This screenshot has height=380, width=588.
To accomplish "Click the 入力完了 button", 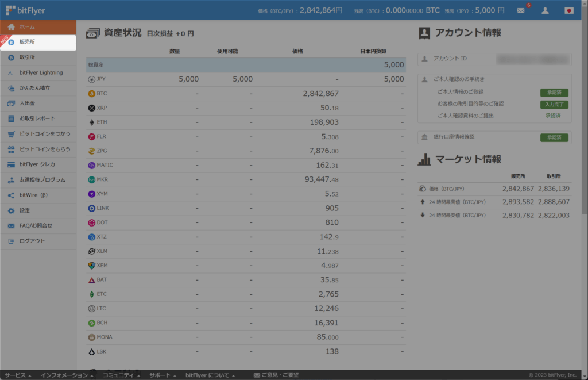I will point(554,105).
